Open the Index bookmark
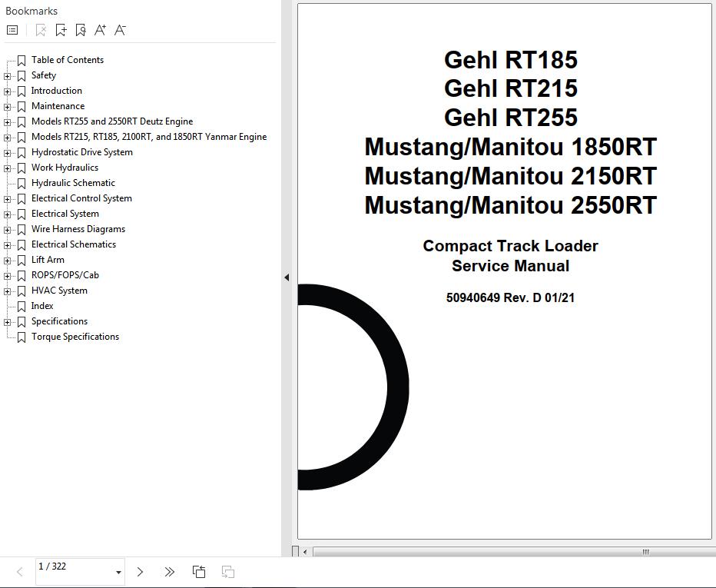The image size is (716, 588). (42, 306)
